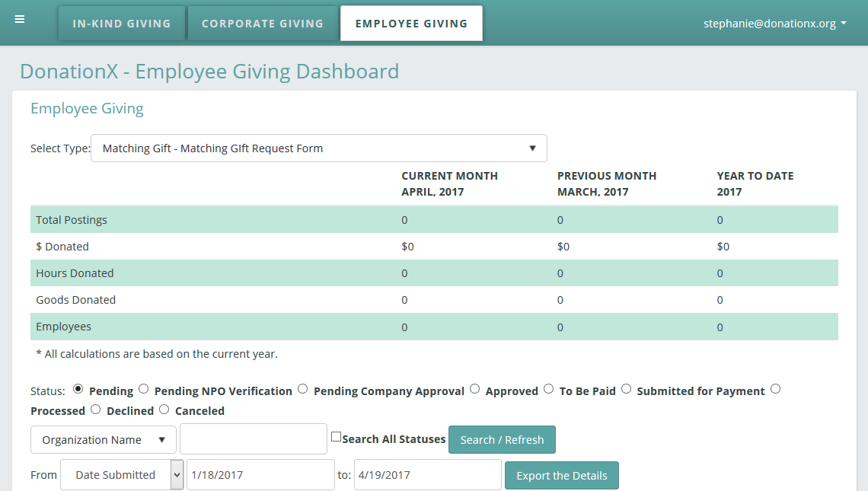Select the EMPLOYEE GIVING tab
Screen dimensions: 868x491
click(410, 23)
